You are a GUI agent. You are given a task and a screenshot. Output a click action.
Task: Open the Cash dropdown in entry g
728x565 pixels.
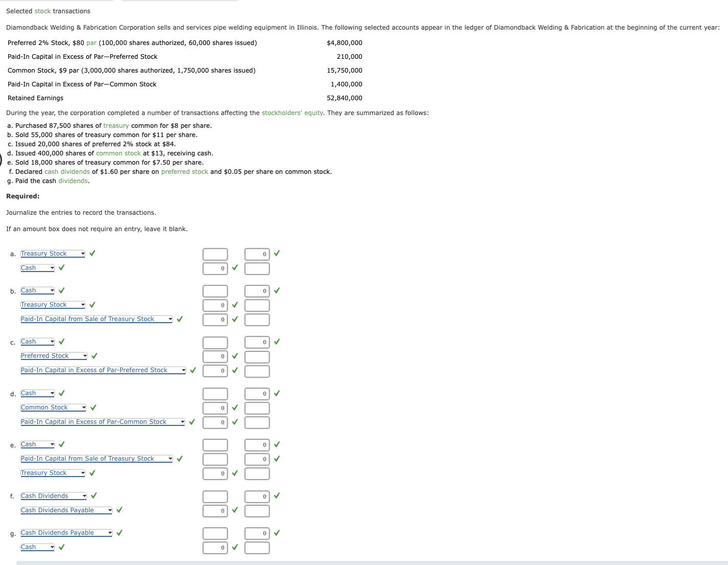(x=37, y=547)
